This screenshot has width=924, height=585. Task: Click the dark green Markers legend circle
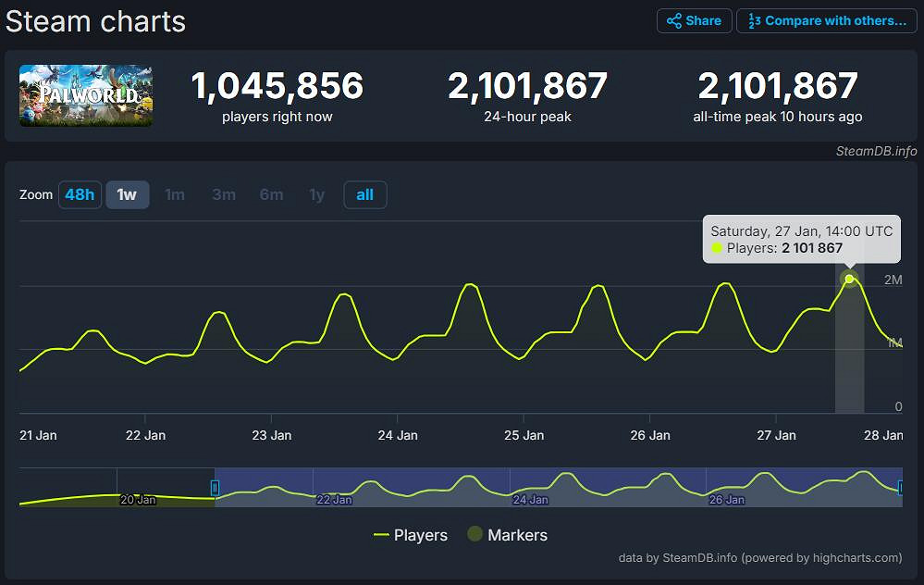point(474,535)
